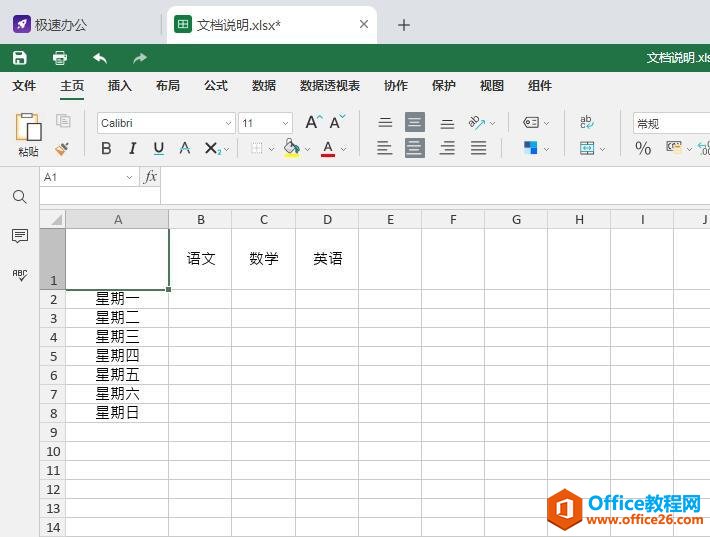710x537 pixels.
Task: Click the wrap text icon
Action: pyautogui.click(x=587, y=122)
